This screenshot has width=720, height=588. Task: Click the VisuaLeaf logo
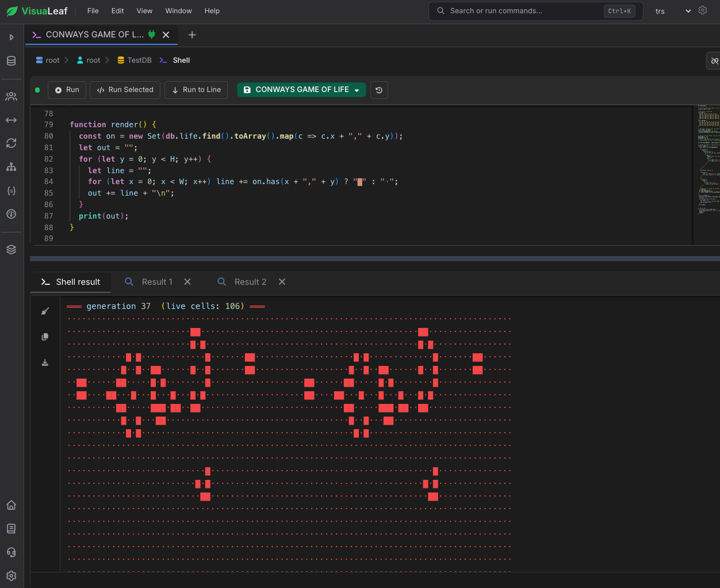[37, 11]
